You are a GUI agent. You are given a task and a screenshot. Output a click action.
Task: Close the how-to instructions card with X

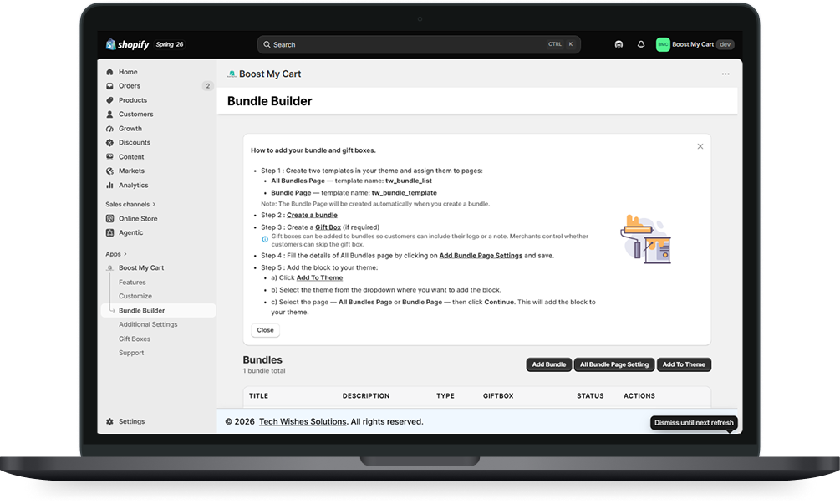click(700, 146)
